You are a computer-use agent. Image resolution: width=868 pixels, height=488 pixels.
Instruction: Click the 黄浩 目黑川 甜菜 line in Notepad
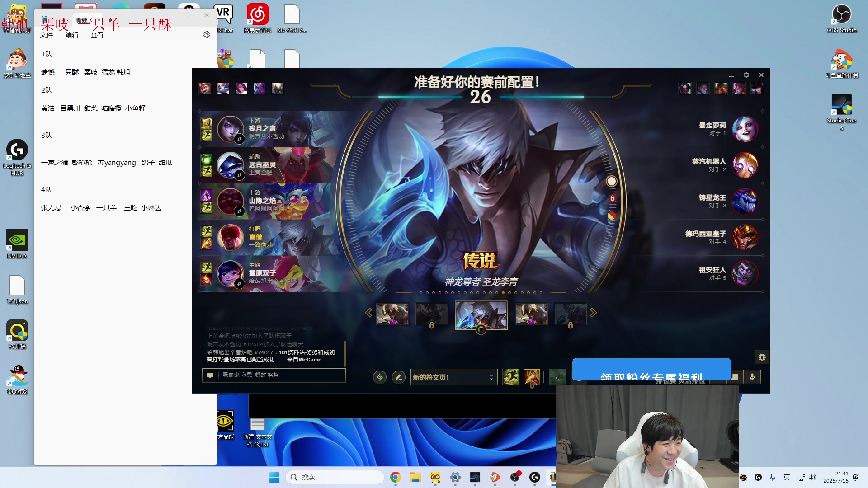93,108
